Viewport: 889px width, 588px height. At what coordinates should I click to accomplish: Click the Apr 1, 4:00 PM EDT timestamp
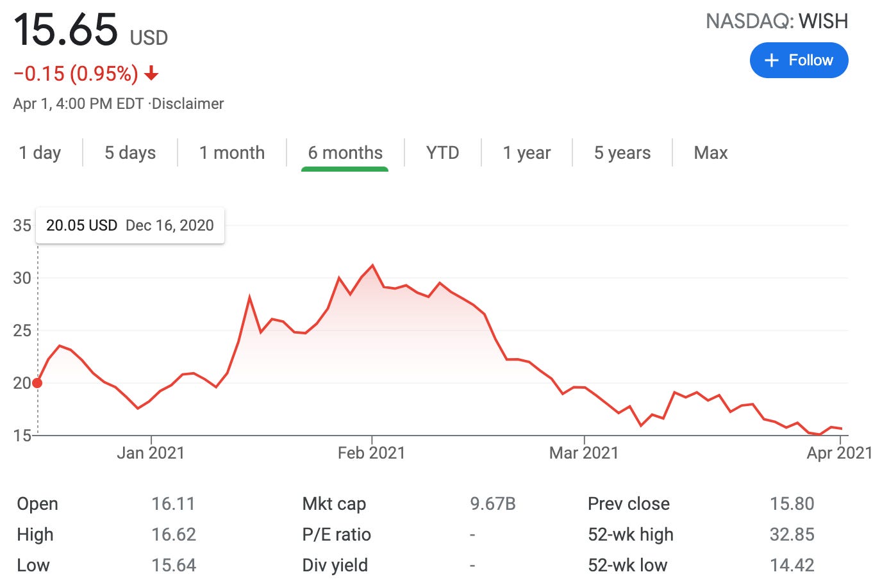tap(78, 104)
